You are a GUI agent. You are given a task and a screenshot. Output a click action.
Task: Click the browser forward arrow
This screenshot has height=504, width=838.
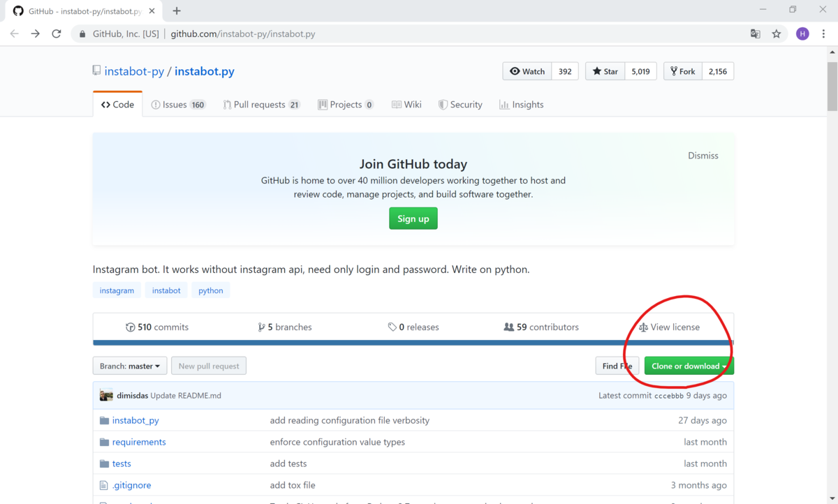point(35,34)
